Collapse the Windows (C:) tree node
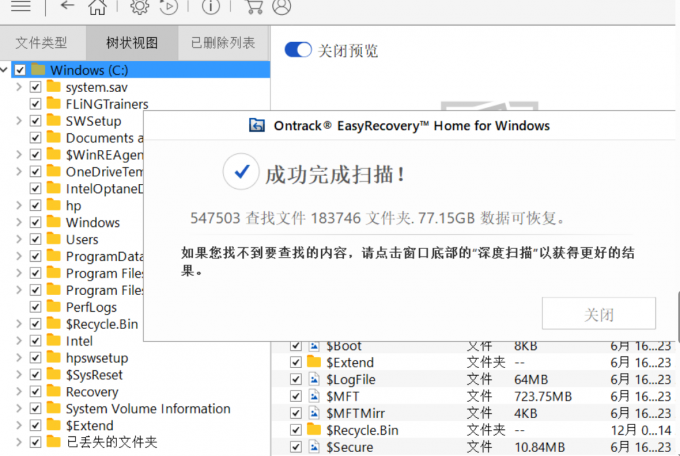The height and width of the screenshot is (456, 680). [4, 69]
